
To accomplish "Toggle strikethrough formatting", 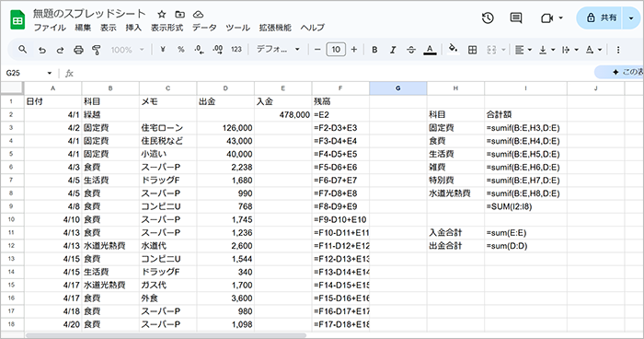I will coord(411,50).
